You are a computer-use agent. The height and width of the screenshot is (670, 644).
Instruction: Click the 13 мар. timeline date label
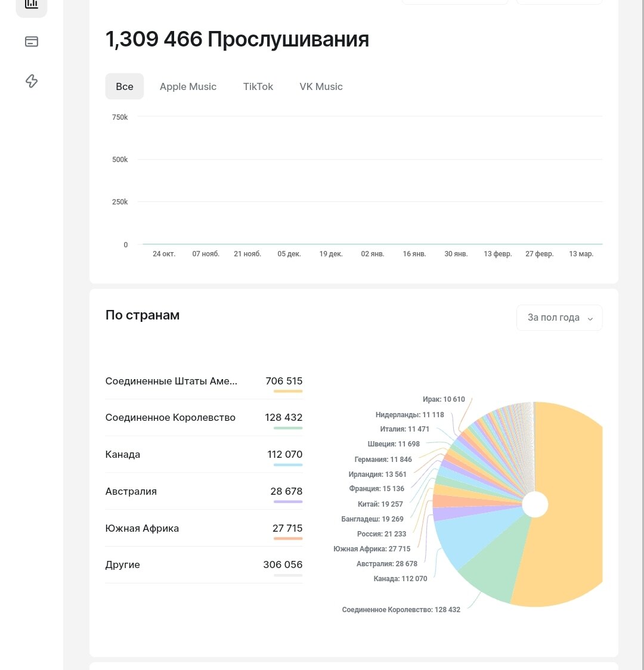click(x=581, y=254)
